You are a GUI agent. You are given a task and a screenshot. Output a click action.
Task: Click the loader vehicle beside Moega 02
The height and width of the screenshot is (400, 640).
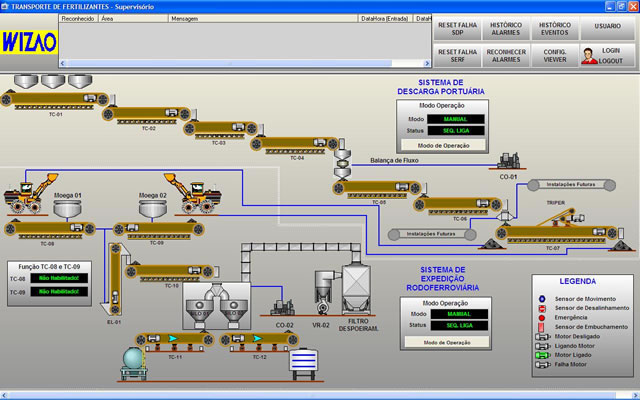[193, 194]
